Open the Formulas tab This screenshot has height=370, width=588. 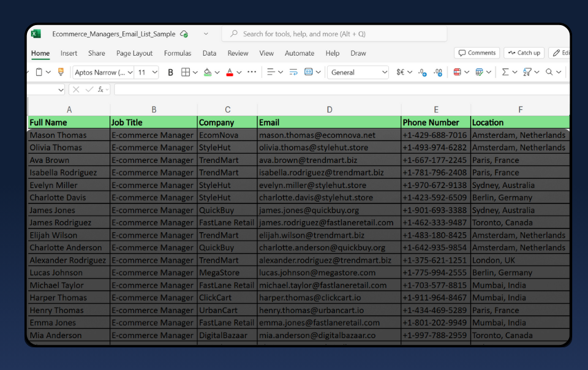[178, 53]
